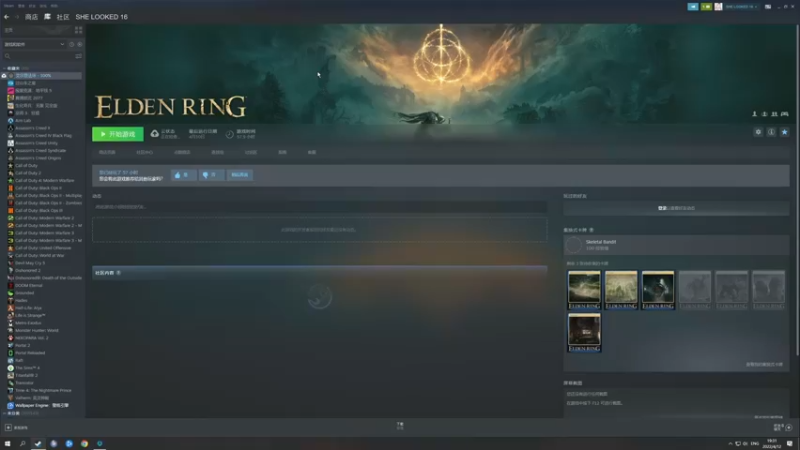Select Assassin's Creed Origins
The width and height of the screenshot is (800, 450).
point(38,158)
